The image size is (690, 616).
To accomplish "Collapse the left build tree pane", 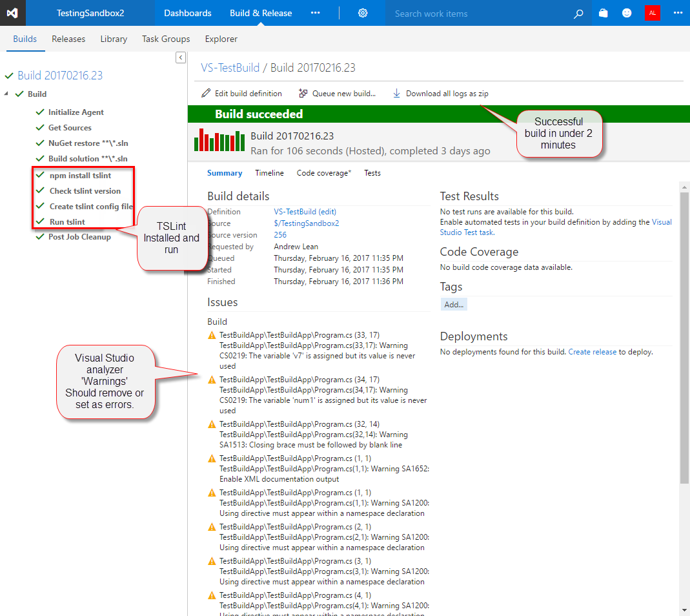I will [181, 58].
